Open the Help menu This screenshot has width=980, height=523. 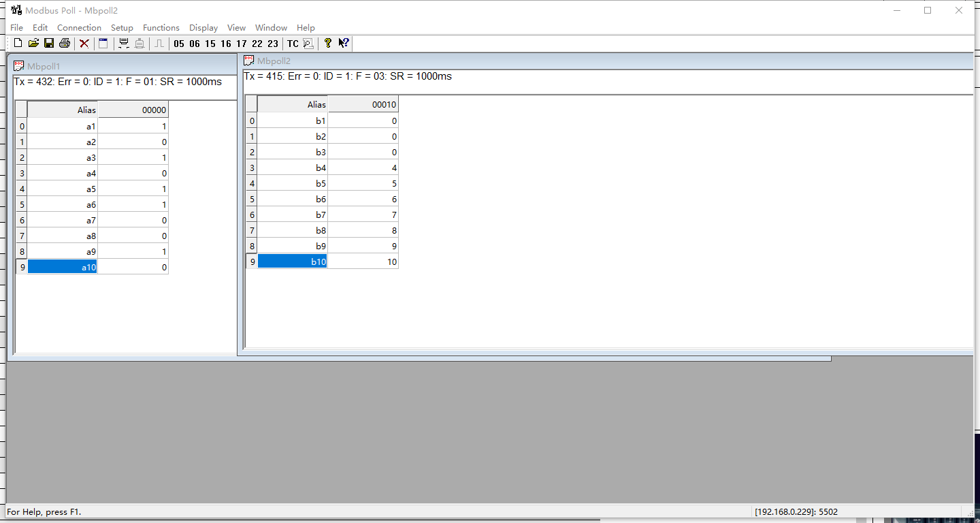[x=306, y=28]
